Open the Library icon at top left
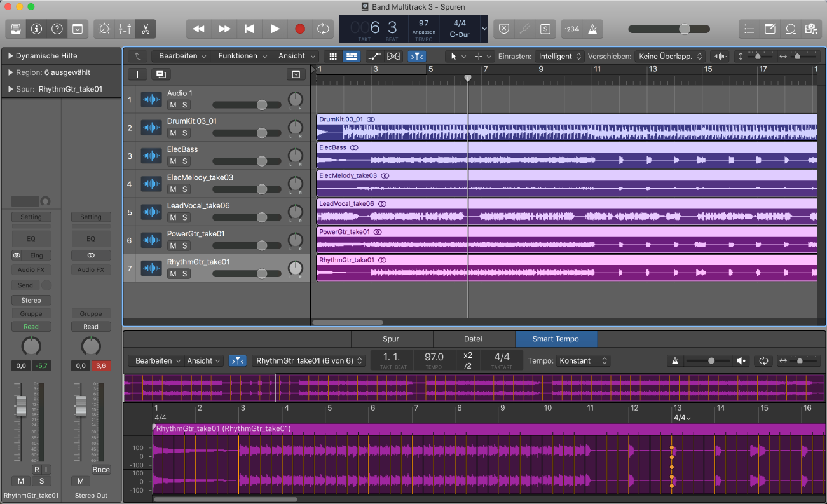This screenshot has width=827, height=504. pyautogui.click(x=15, y=29)
